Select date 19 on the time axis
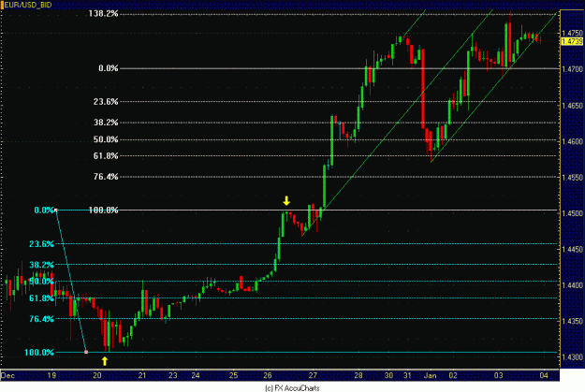This screenshot has width=585, height=392. pyautogui.click(x=51, y=375)
